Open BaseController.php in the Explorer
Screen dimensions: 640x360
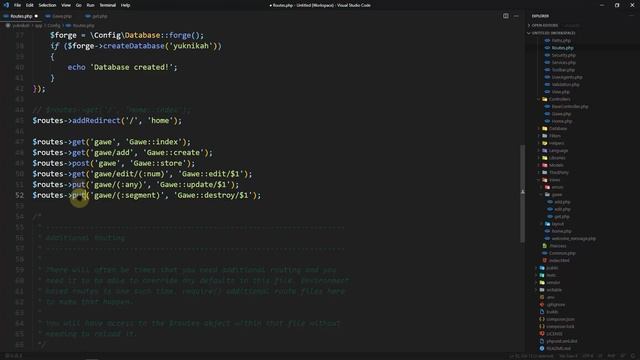(x=570, y=107)
